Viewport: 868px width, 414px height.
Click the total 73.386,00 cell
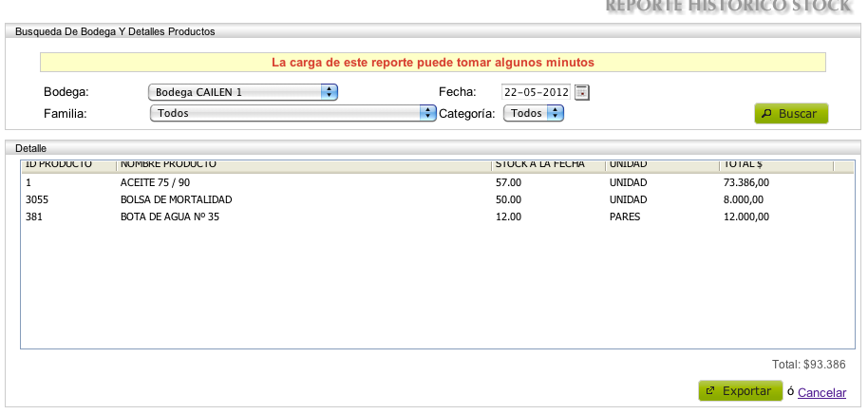click(746, 182)
